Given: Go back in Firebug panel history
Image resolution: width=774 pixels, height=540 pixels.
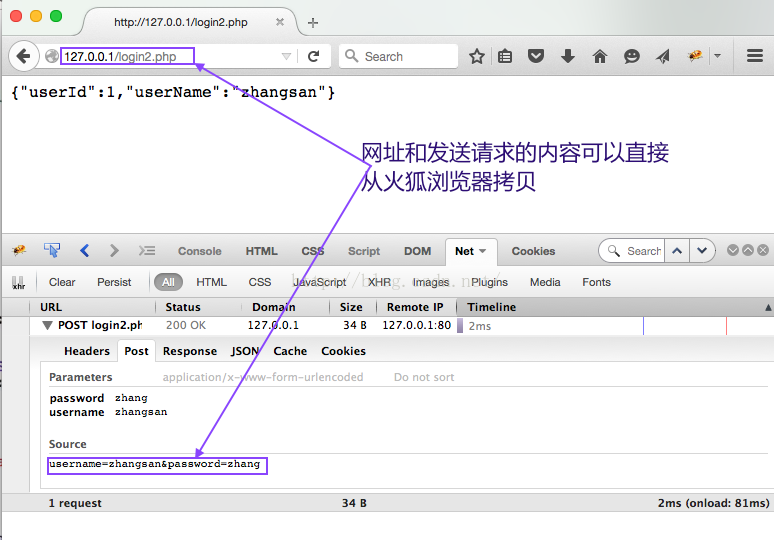Looking at the screenshot, I should click(84, 251).
